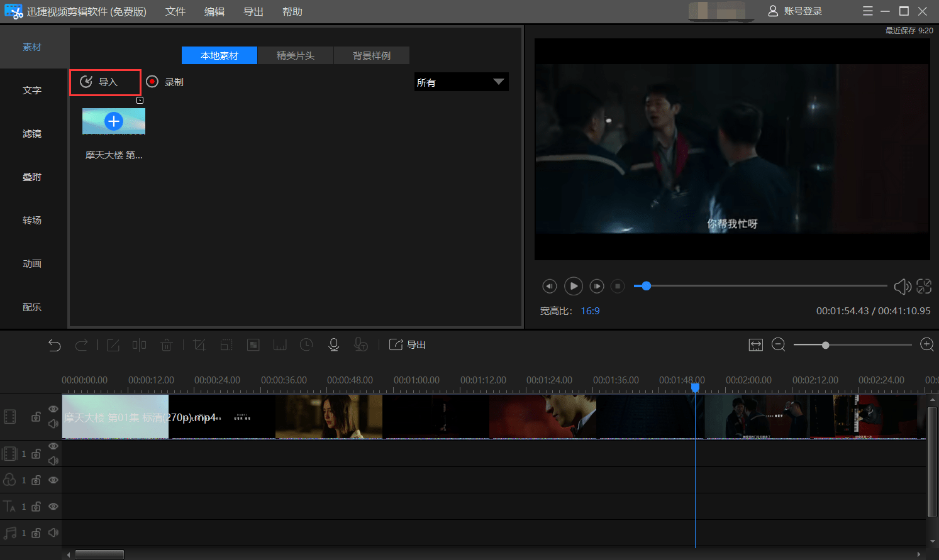Open the 帮助 menu
The height and width of the screenshot is (560, 939).
pyautogui.click(x=292, y=12)
